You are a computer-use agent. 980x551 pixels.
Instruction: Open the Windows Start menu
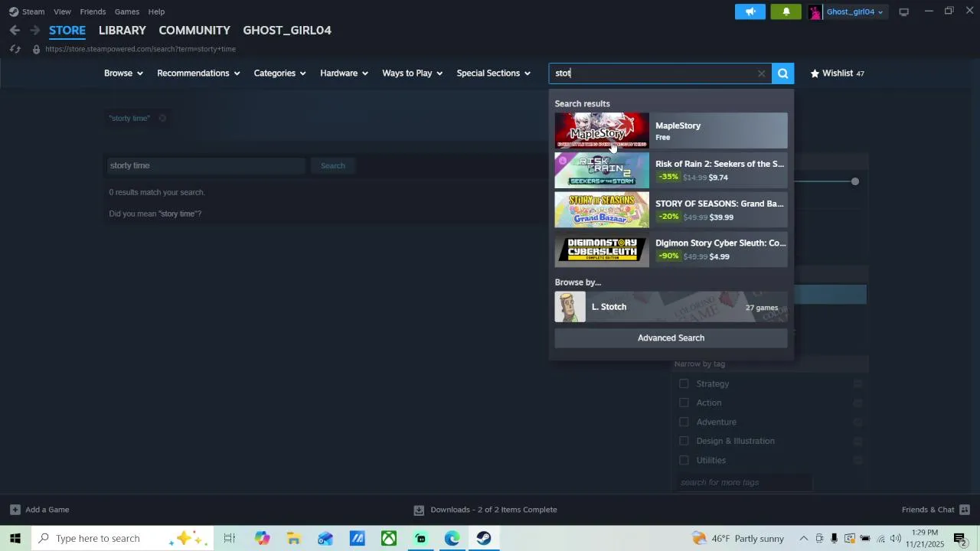pyautogui.click(x=15, y=538)
